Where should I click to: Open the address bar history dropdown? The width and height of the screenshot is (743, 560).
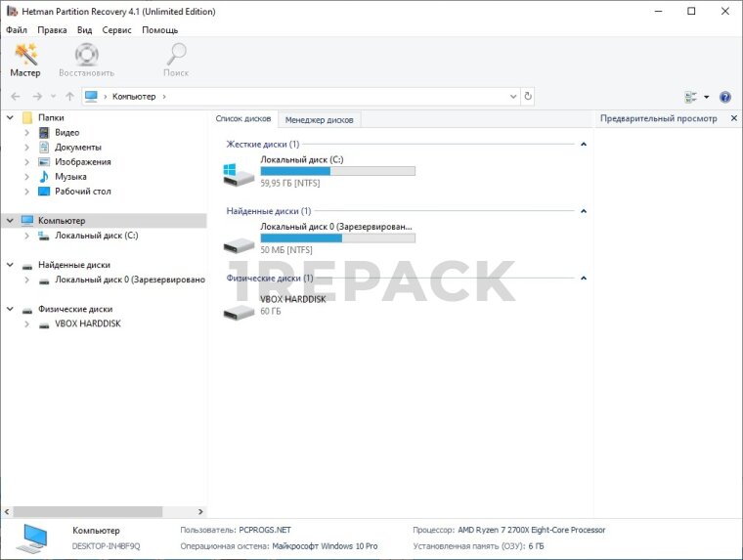pos(513,97)
